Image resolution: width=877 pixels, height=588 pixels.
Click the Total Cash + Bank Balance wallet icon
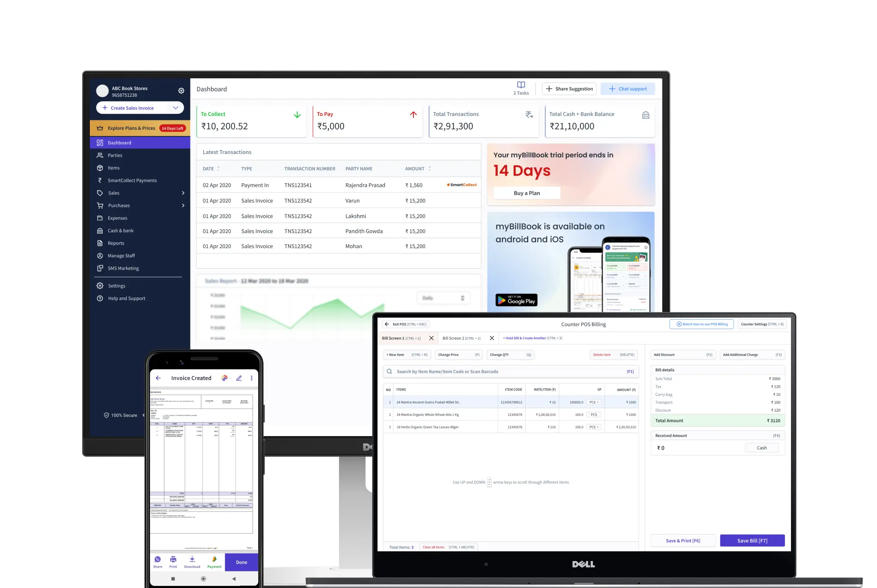645,117
